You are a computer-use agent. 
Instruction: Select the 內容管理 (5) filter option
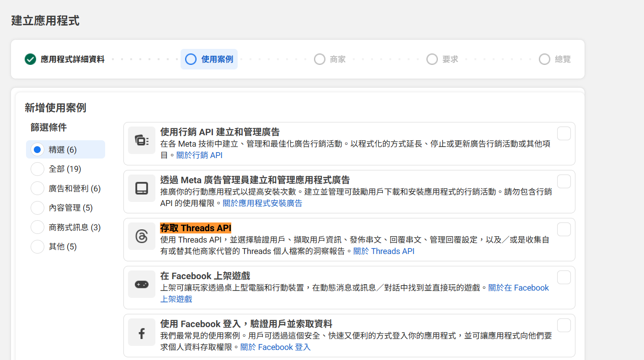point(37,208)
